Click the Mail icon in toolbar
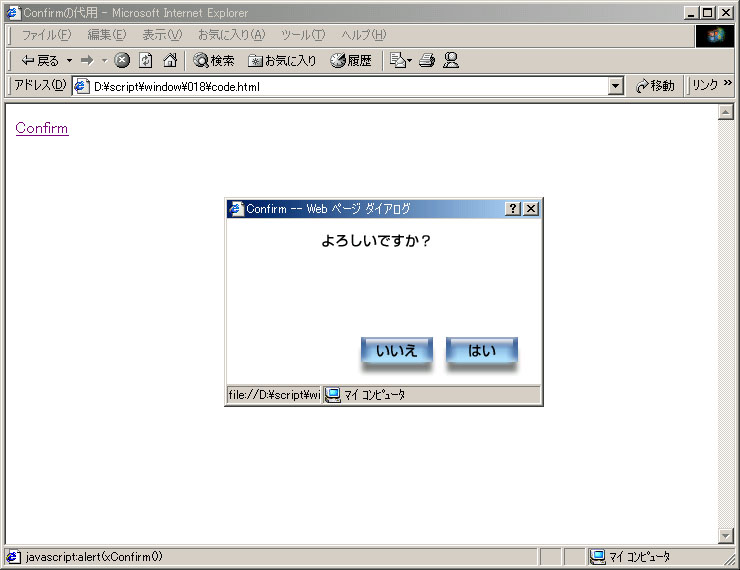 (400, 60)
